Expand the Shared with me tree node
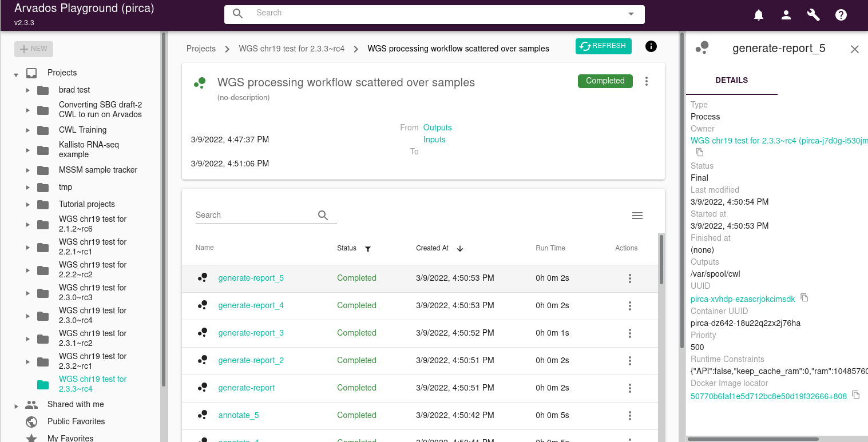This screenshot has height=442, width=868. [x=16, y=406]
